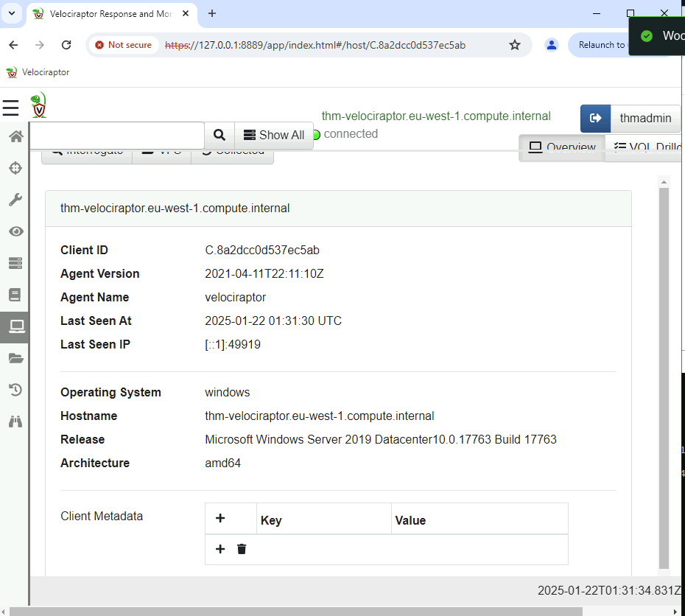Open the tab search dropdown arrow
The image size is (685, 616).
click(x=12, y=13)
